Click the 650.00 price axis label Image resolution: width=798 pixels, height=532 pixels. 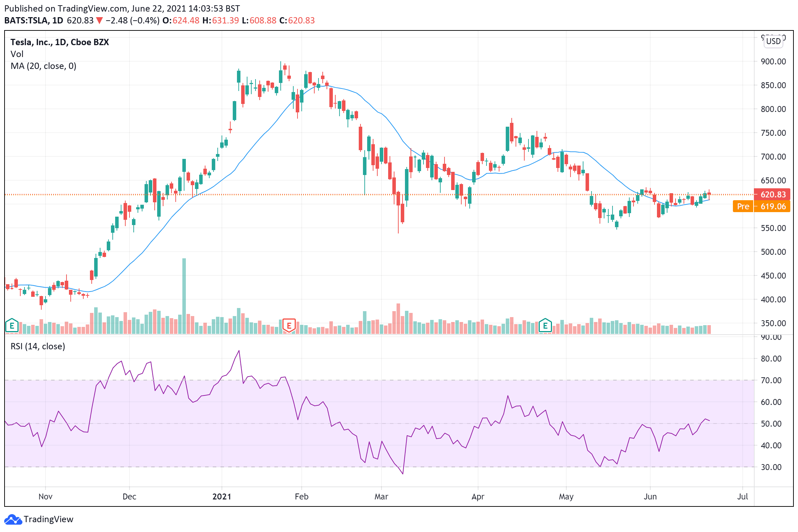point(773,181)
